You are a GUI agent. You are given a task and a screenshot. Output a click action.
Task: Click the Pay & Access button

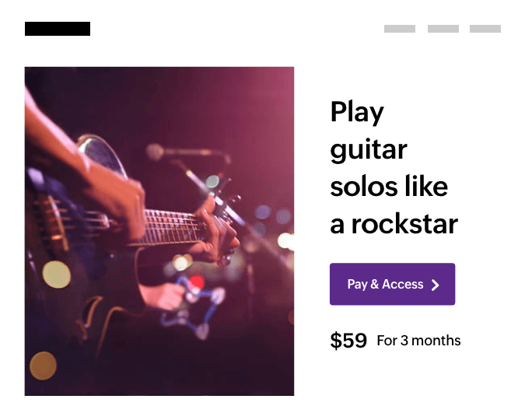pos(391,284)
